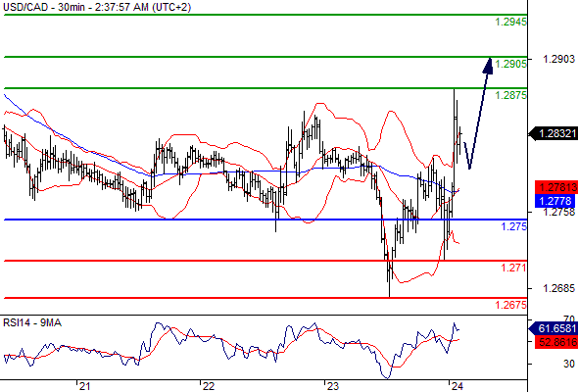Click the black current price tag 1.28321

point(554,133)
